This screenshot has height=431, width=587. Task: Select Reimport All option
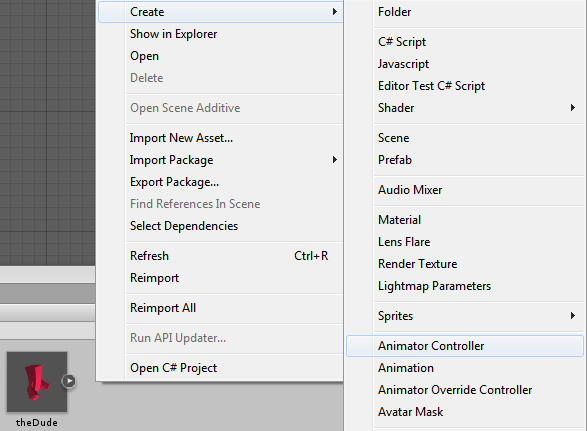click(163, 308)
